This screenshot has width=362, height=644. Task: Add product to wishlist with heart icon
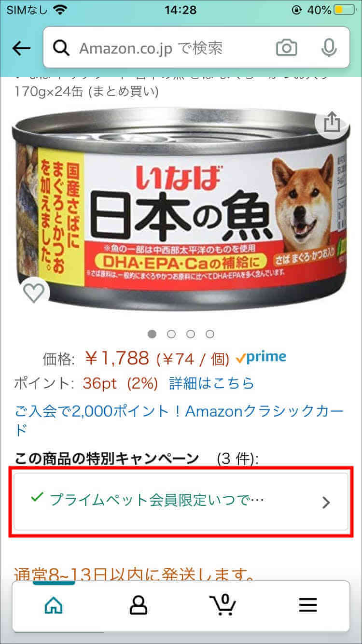coord(34,293)
